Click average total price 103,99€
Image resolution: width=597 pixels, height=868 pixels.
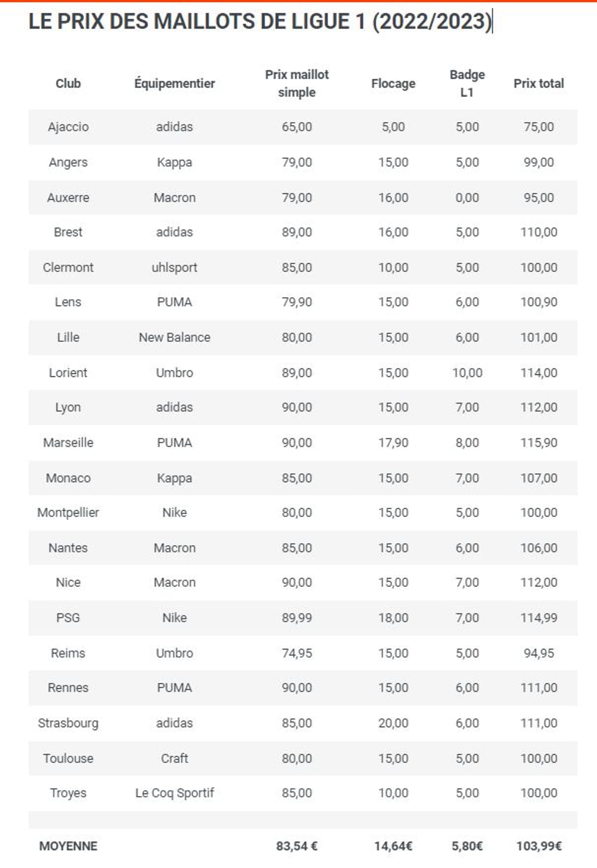(x=539, y=846)
